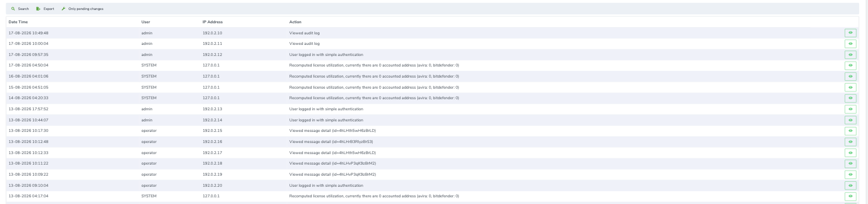View details for 13-08-2026 04:17:04 entry
The height and width of the screenshot is (204, 868).
(850, 196)
